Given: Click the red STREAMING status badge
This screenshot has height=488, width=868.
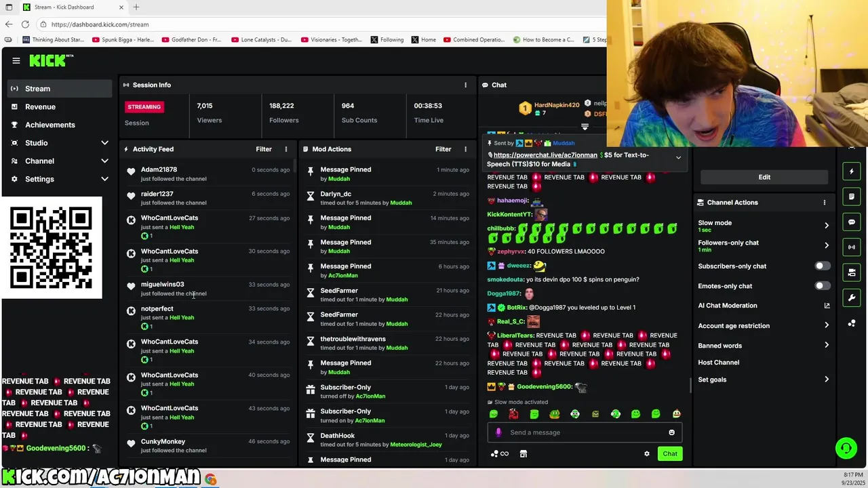Looking at the screenshot, I should (144, 106).
